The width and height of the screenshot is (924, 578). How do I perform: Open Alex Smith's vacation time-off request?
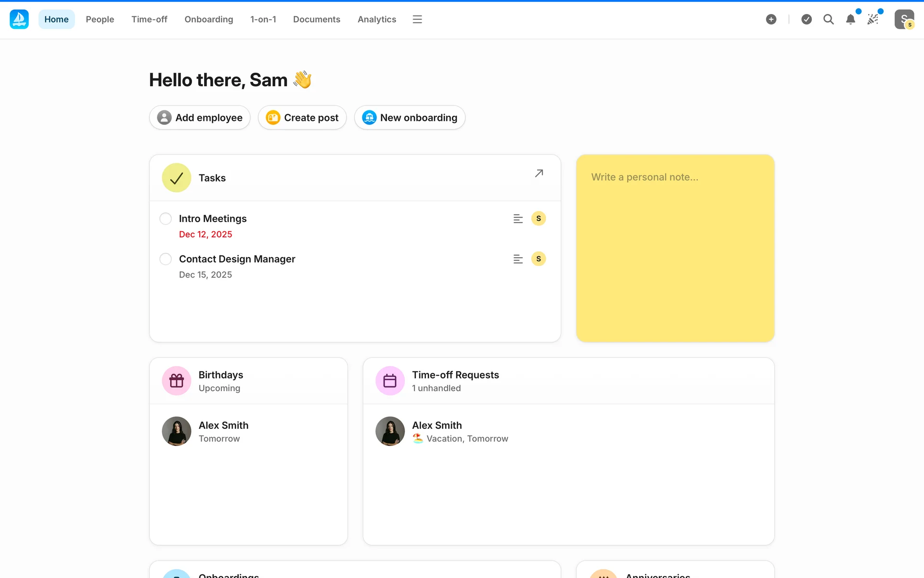(460, 432)
